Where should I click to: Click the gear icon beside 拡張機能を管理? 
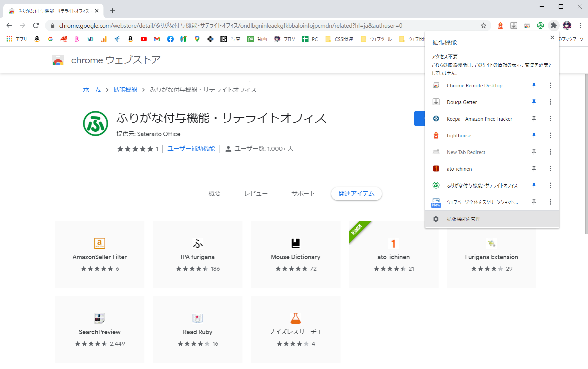(436, 219)
